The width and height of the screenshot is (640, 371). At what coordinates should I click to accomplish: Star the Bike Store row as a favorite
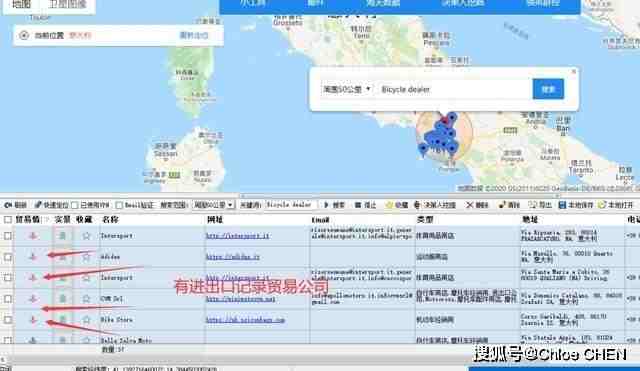[x=86, y=320]
